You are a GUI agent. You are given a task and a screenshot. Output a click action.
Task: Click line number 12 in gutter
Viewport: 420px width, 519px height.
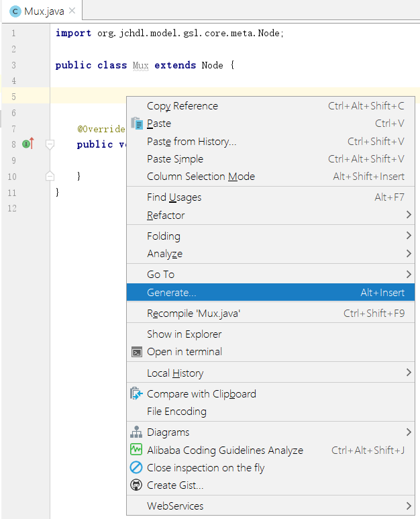coord(12,208)
